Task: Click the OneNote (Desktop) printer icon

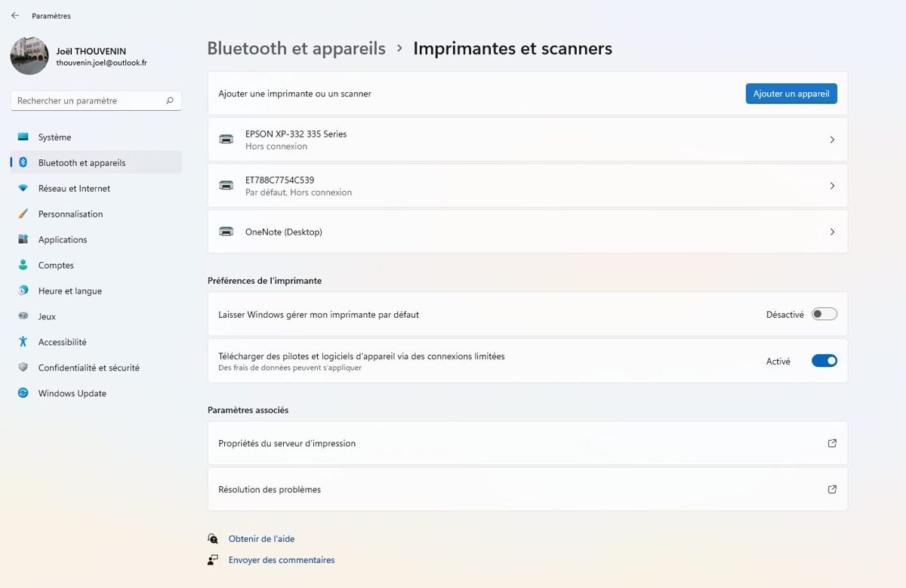Action: coord(226,232)
